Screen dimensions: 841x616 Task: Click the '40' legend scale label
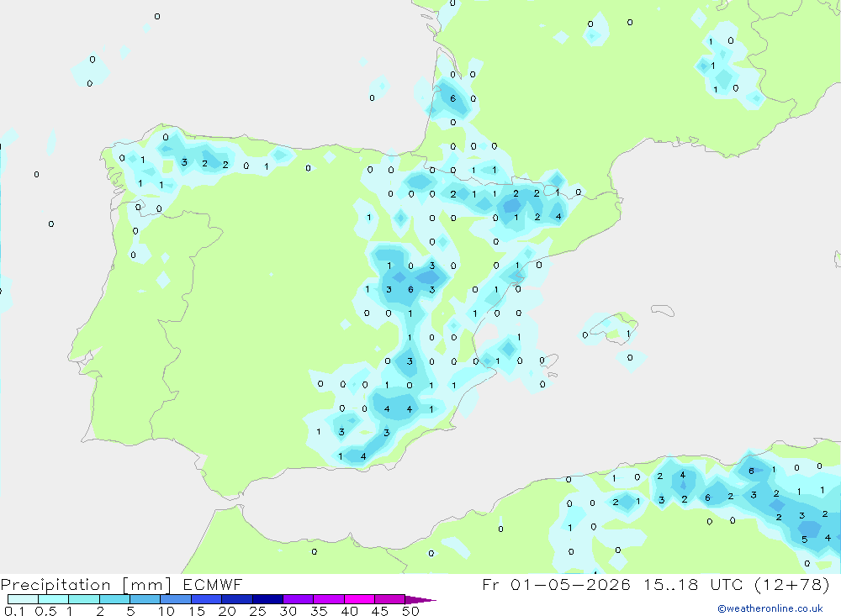(350, 611)
